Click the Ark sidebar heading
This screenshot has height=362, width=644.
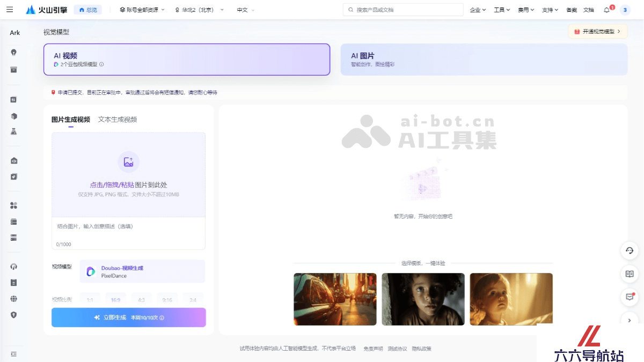click(x=14, y=33)
